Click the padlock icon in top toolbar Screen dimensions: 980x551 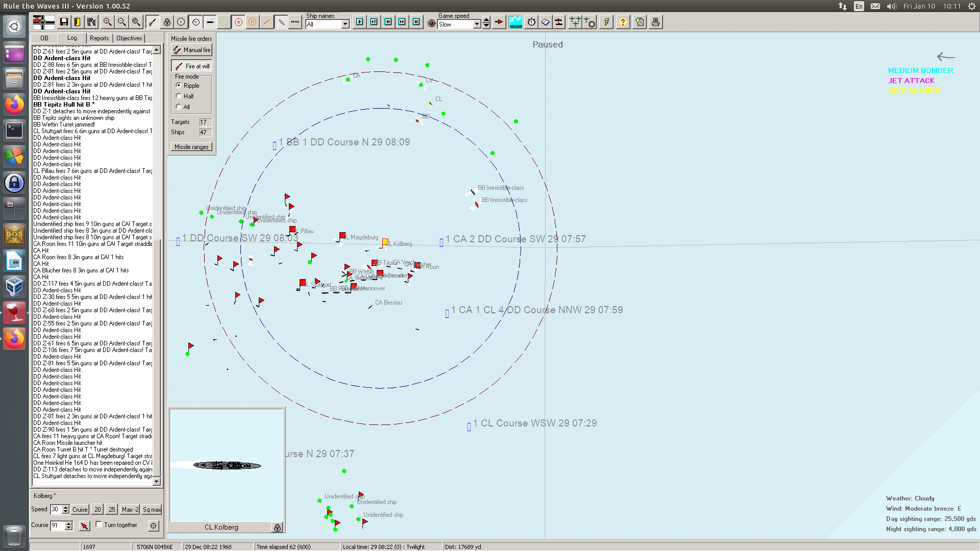pyautogui.click(x=167, y=22)
